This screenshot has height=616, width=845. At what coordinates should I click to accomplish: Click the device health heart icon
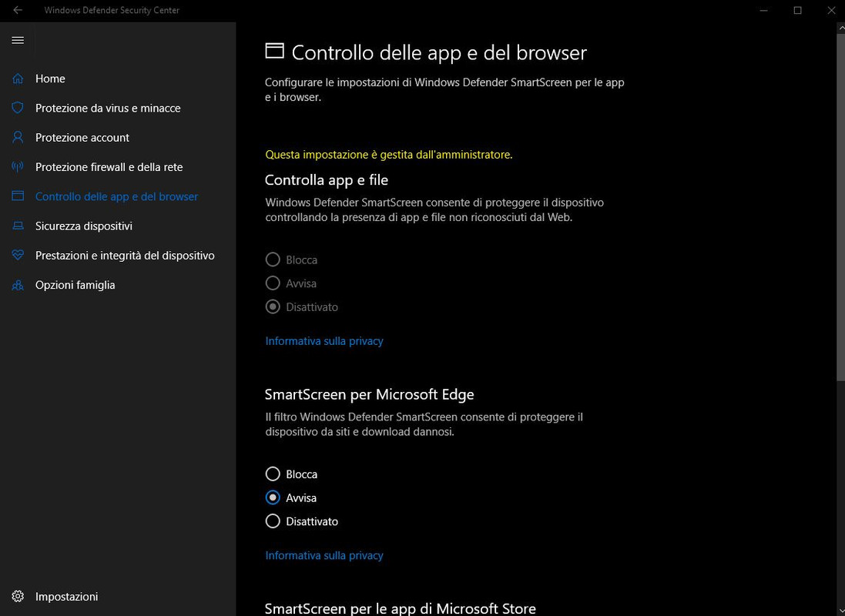pyautogui.click(x=18, y=256)
